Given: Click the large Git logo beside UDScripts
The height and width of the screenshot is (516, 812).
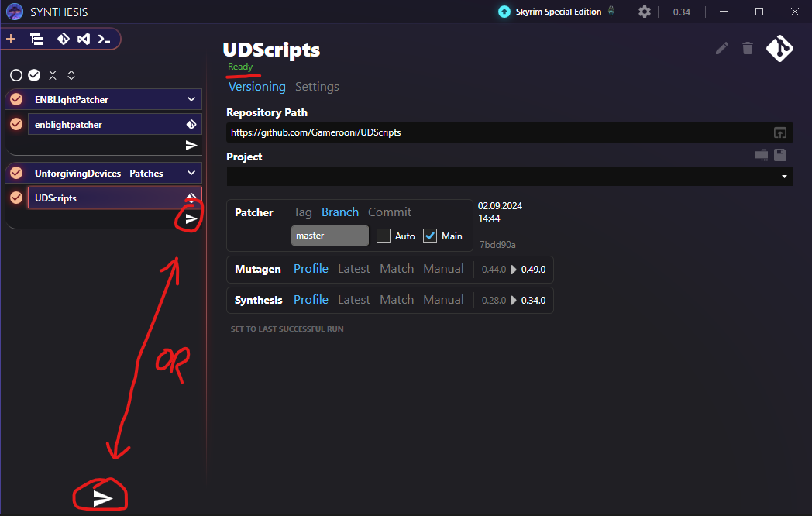Looking at the screenshot, I should click(x=779, y=48).
